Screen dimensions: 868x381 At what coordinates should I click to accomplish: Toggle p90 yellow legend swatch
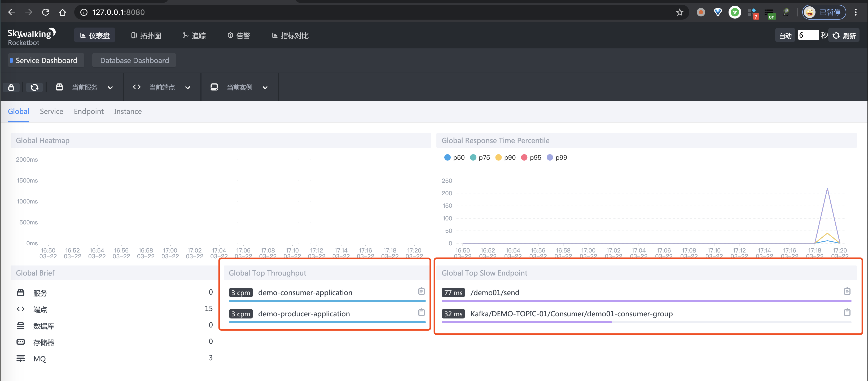point(498,158)
